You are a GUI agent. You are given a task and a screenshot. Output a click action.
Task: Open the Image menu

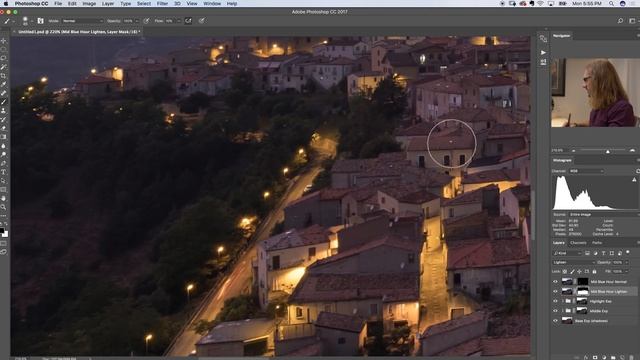point(89,3)
